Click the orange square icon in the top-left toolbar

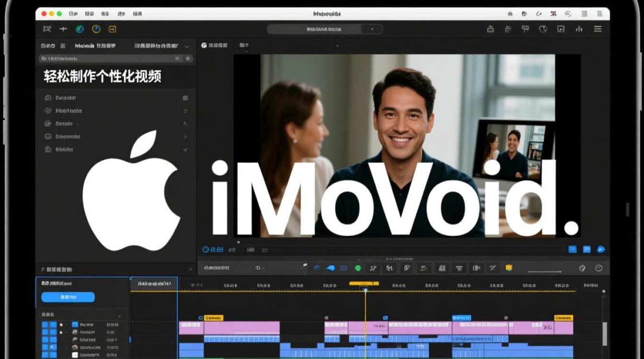113,29
